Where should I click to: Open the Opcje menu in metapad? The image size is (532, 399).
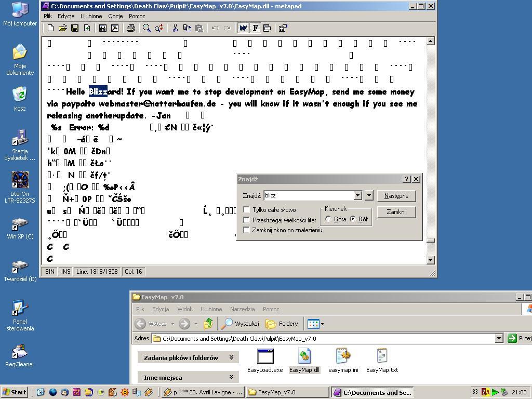(x=115, y=16)
